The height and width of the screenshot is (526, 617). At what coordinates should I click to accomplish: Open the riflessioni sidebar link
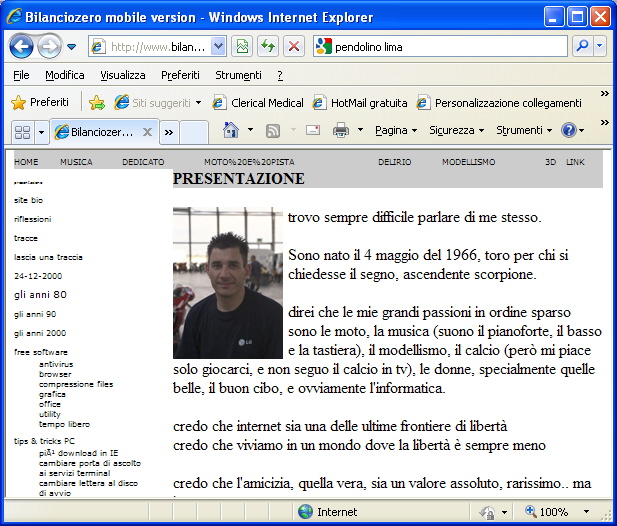[x=33, y=219]
